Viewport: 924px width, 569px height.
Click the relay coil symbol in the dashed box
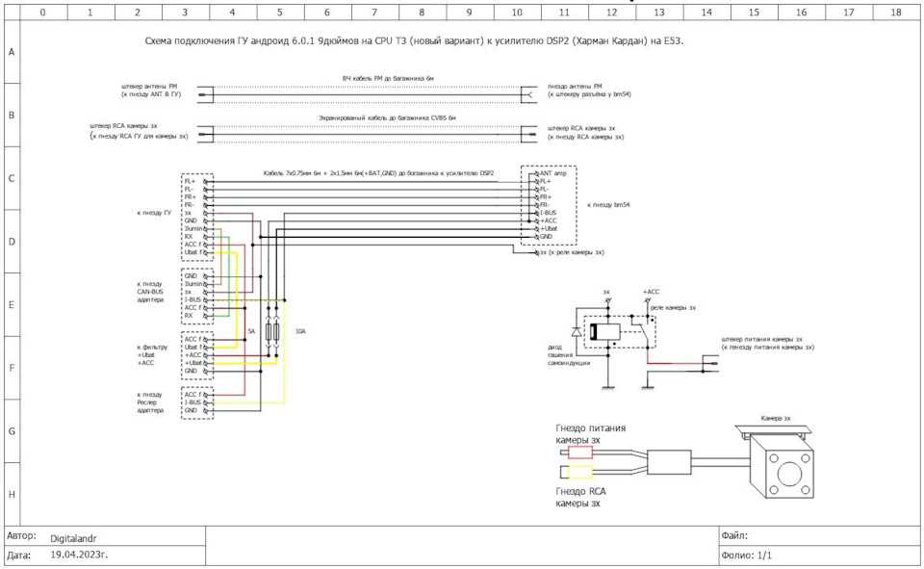click(603, 331)
